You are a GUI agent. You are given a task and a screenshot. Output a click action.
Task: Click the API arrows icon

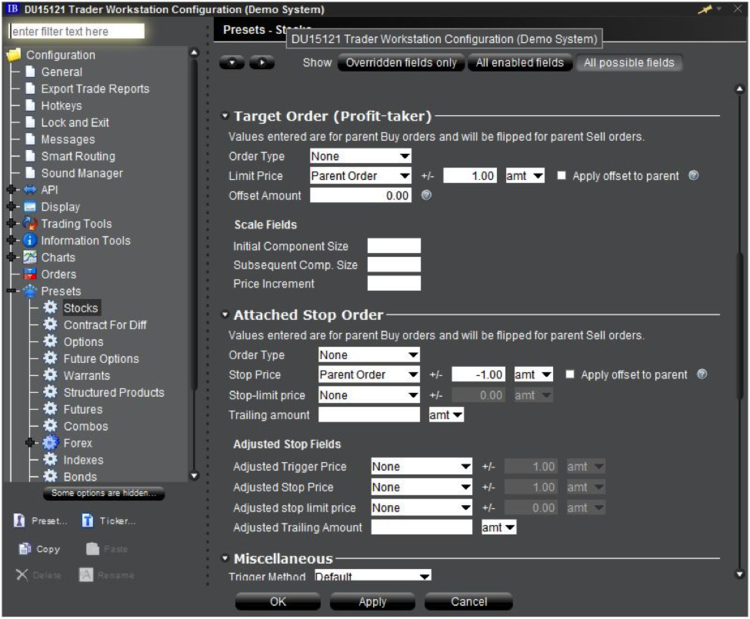click(x=30, y=189)
